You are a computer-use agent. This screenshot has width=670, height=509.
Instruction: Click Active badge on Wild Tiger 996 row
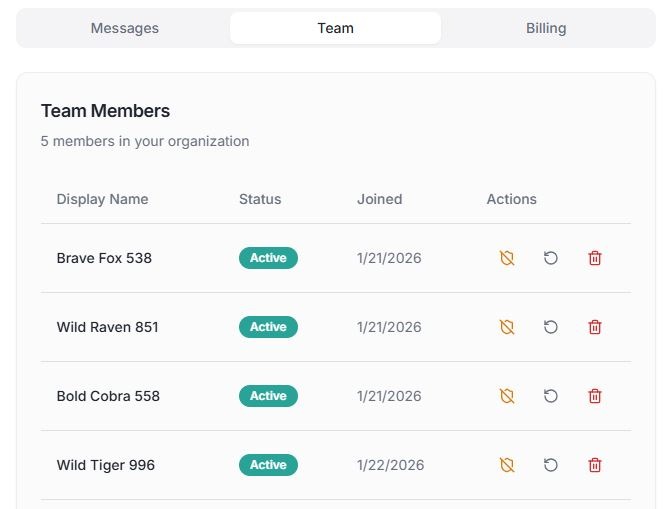pos(268,465)
